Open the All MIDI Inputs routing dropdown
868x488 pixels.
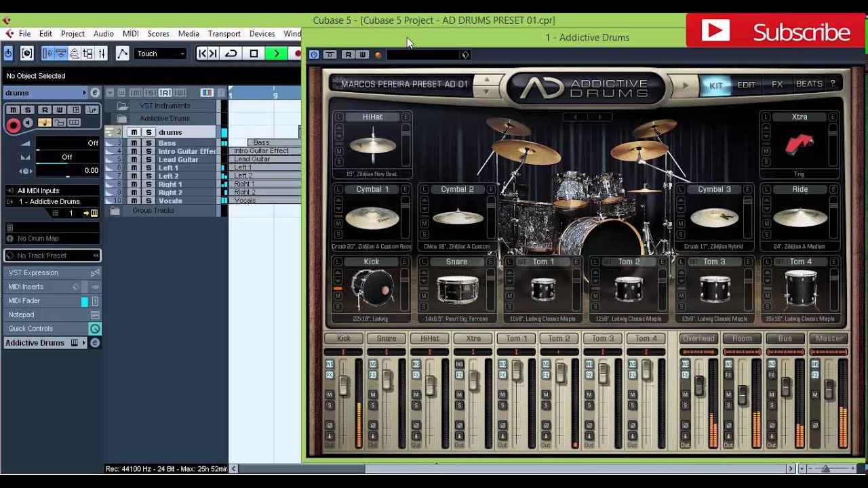pos(52,191)
